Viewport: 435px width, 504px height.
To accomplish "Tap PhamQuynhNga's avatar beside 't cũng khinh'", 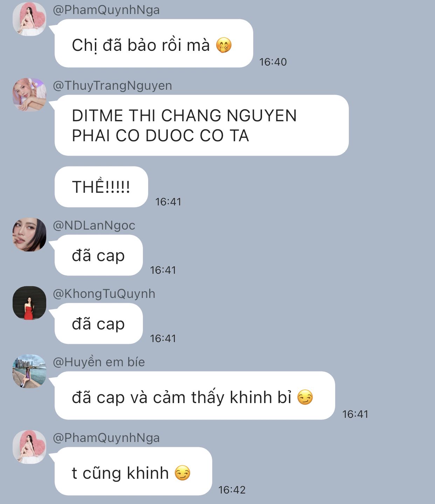I will click(x=29, y=447).
